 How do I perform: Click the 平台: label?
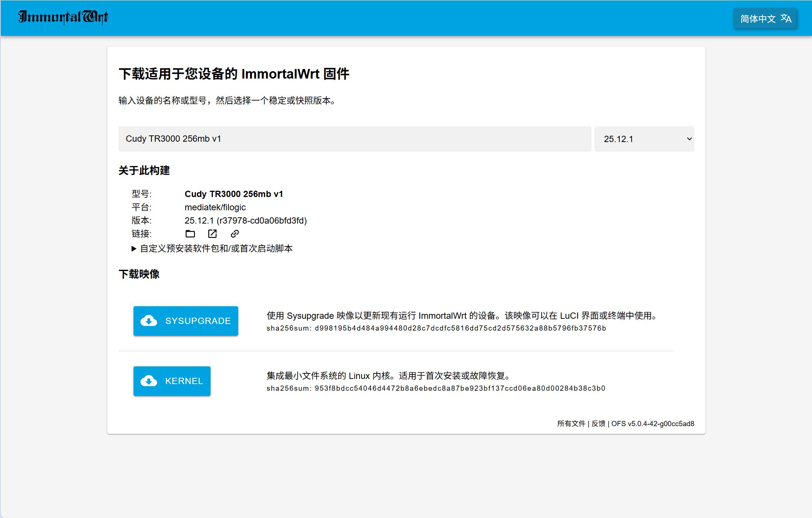(x=142, y=207)
